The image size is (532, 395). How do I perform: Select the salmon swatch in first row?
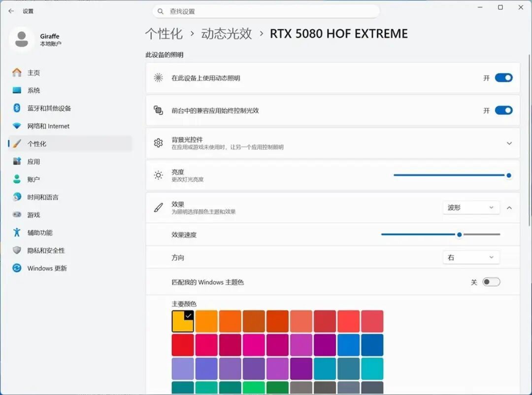point(301,321)
